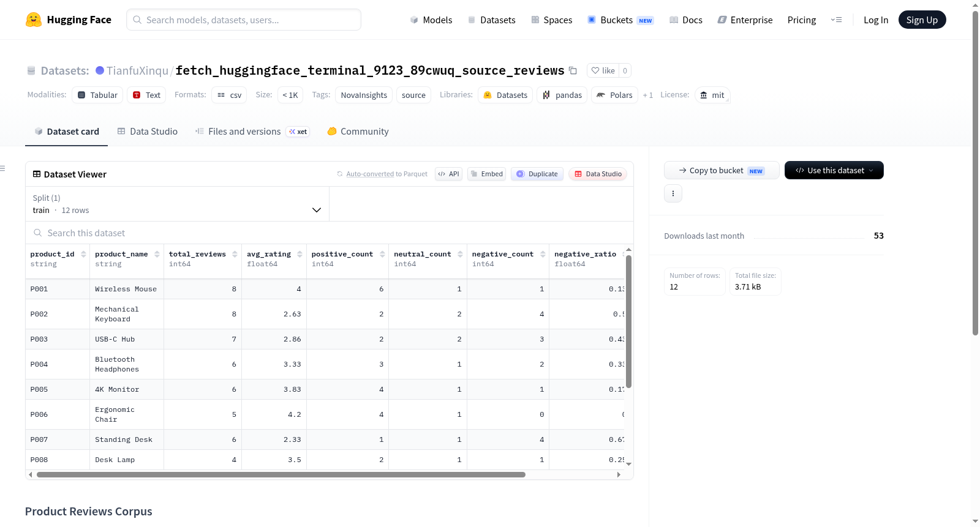Click the Hugging Face logo icon
Screen dimensions: 980x527
point(33,20)
